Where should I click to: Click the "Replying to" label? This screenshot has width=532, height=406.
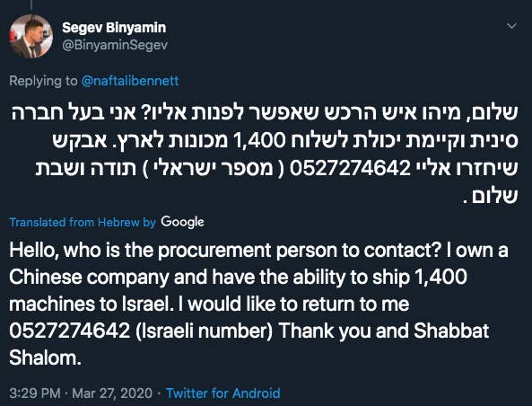43,81
